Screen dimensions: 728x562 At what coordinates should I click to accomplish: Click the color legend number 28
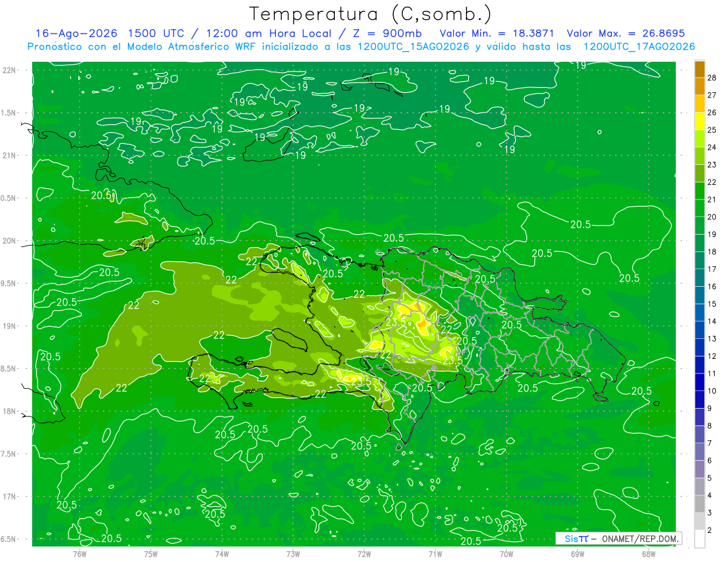point(712,78)
